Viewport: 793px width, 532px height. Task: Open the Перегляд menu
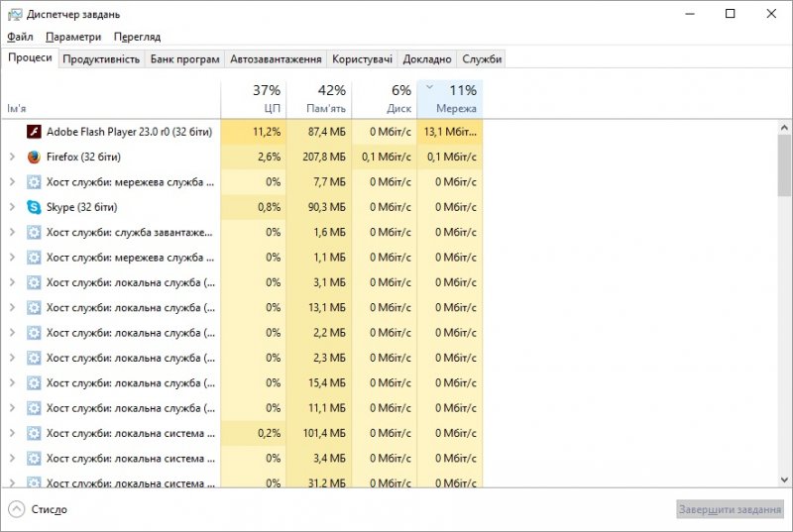click(x=137, y=37)
